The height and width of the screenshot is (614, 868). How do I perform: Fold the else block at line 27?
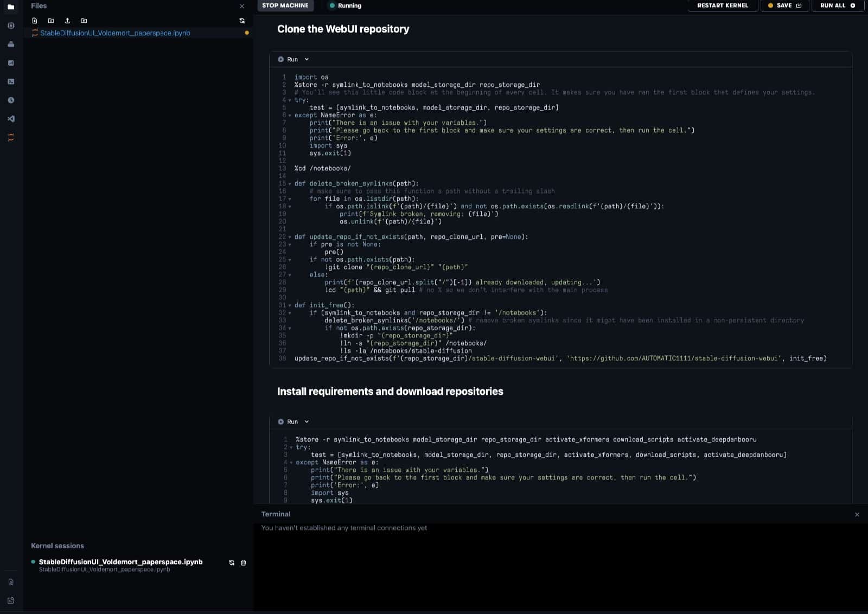(289, 275)
